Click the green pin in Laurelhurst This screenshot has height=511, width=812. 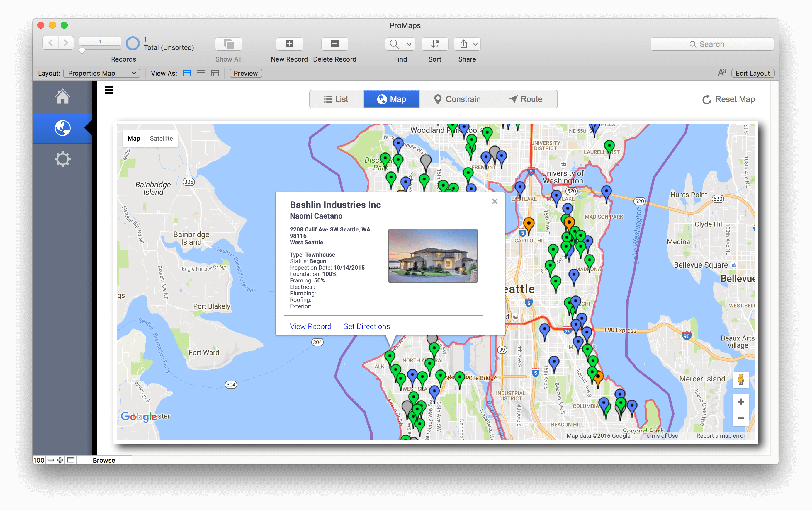pyautogui.click(x=609, y=147)
